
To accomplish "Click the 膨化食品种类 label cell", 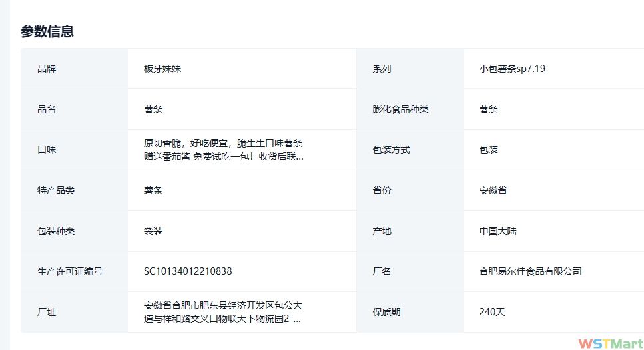I will (x=400, y=109).
